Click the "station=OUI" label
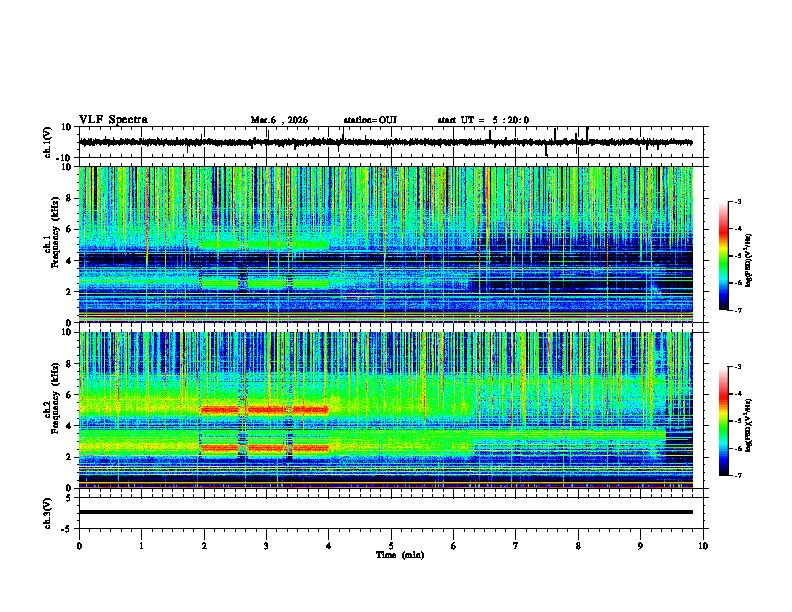This screenshot has width=792, height=612. click(370, 120)
